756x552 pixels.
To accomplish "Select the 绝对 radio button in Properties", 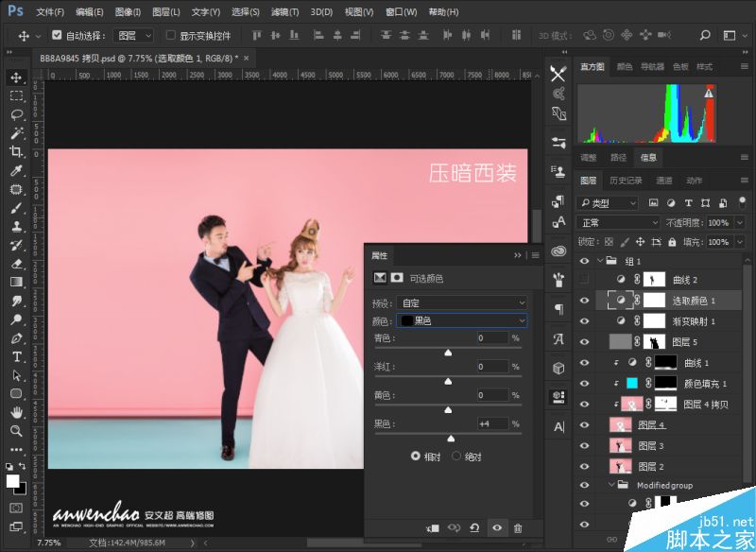I will pos(456,455).
